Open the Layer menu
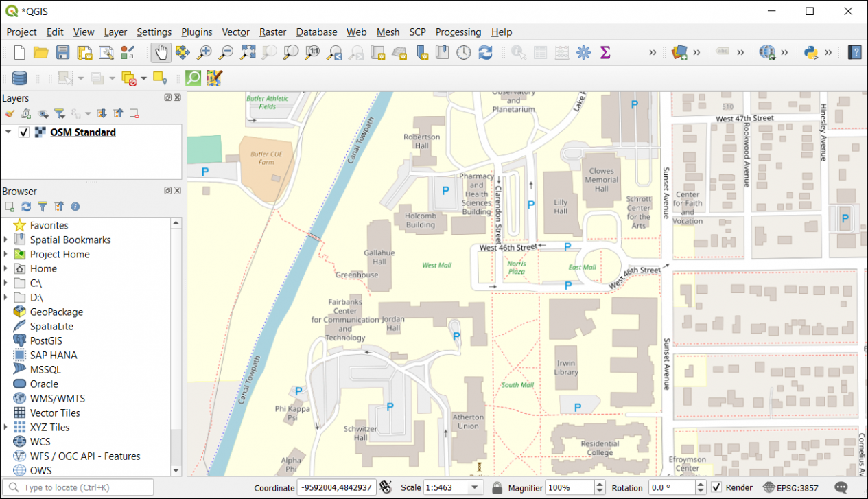 (115, 32)
